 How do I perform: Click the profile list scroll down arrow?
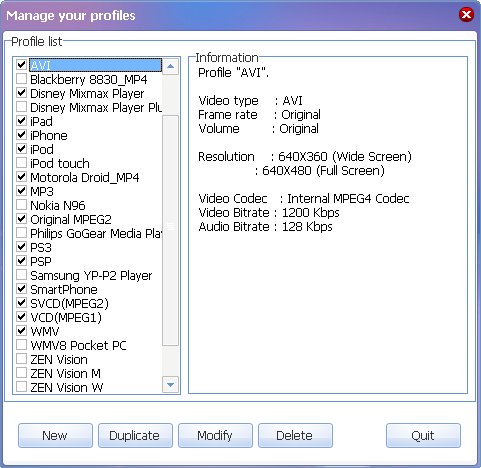pyautogui.click(x=170, y=385)
